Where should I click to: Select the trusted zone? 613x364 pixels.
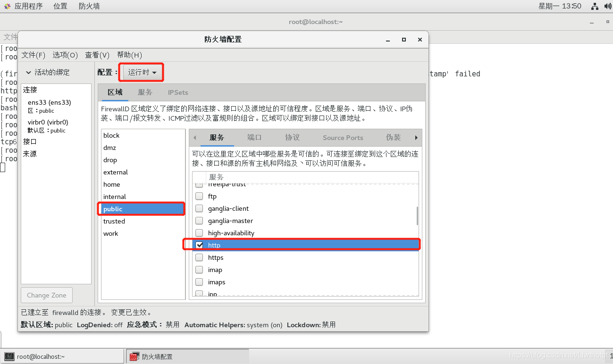tap(143, 221)
